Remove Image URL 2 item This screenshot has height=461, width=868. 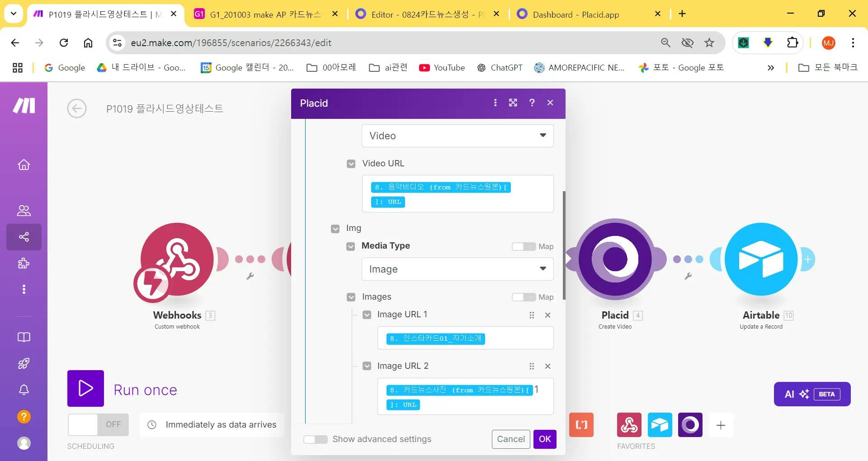(x=548, y=366)
